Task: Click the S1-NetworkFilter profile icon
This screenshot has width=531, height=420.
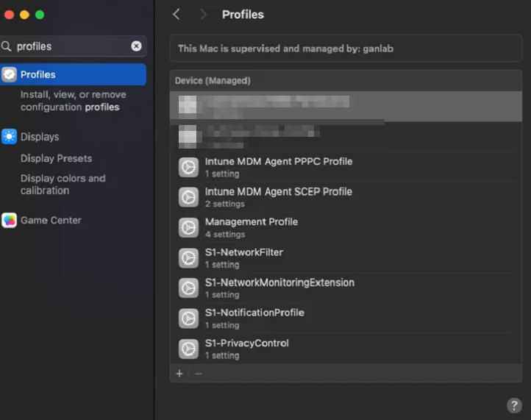Action: 189,257
